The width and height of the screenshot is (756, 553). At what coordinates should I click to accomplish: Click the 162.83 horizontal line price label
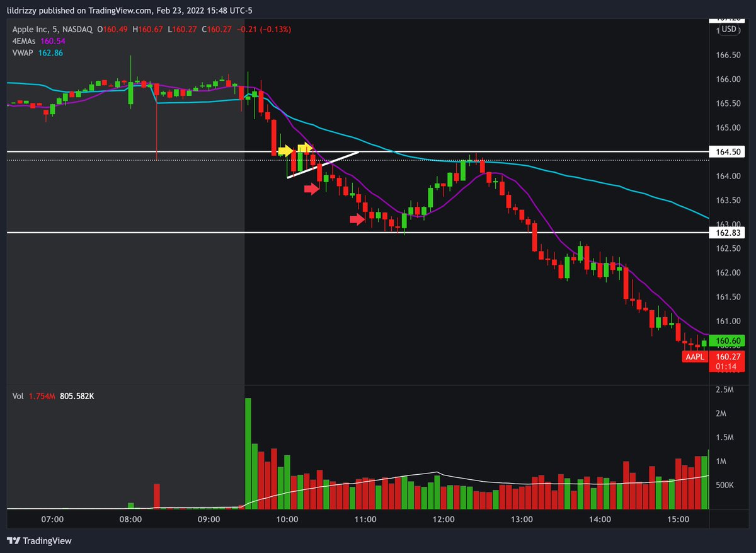tap(729, 231)
